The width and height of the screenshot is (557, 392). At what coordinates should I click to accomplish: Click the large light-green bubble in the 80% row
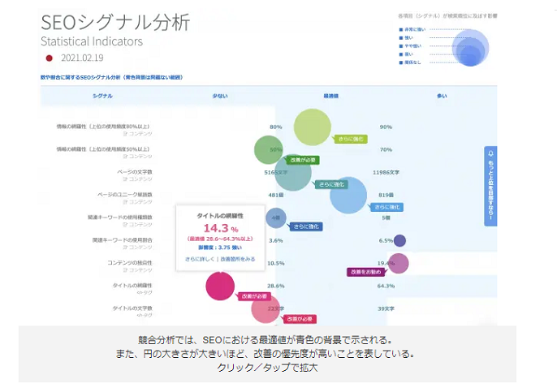tap(313, 127)
